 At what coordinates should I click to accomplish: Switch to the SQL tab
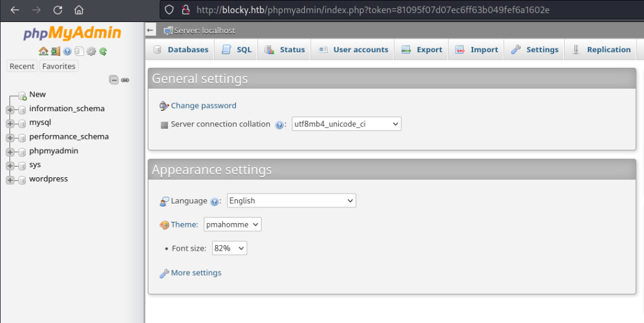coord(236,50)
